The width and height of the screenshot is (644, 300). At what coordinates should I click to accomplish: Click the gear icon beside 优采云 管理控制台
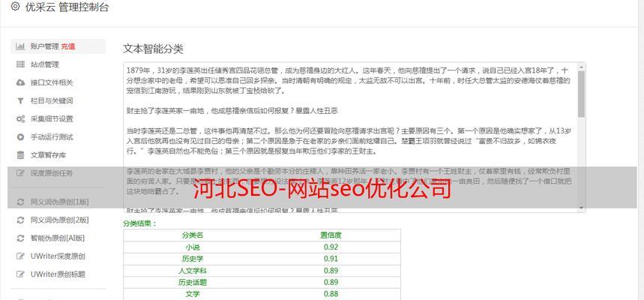click(15, 7)
